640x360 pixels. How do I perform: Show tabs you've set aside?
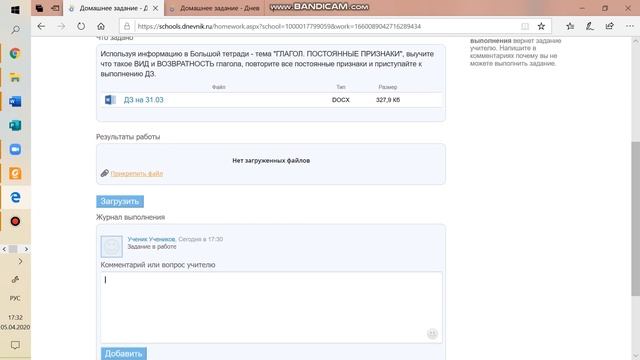(39, 8)
